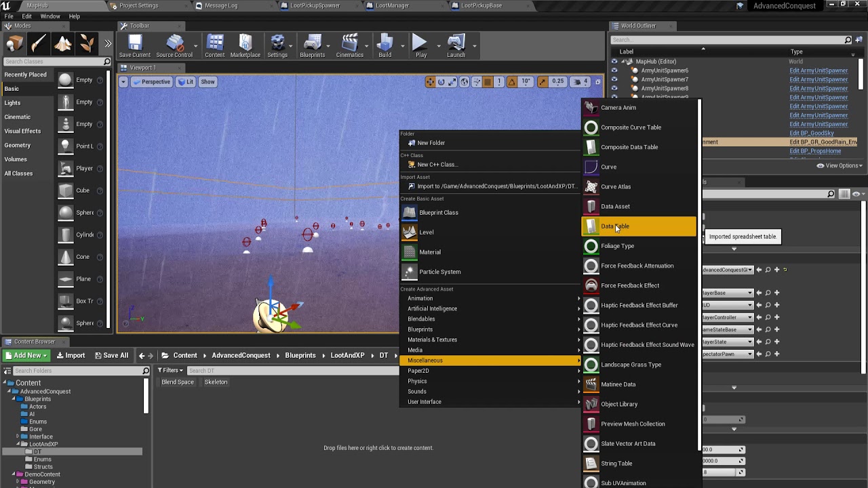Click the Matinee Data icon

click(x=591, y=384)
